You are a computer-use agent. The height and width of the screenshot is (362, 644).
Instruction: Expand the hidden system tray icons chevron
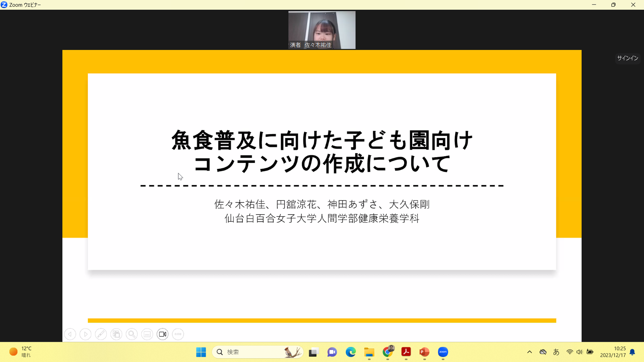529,352
